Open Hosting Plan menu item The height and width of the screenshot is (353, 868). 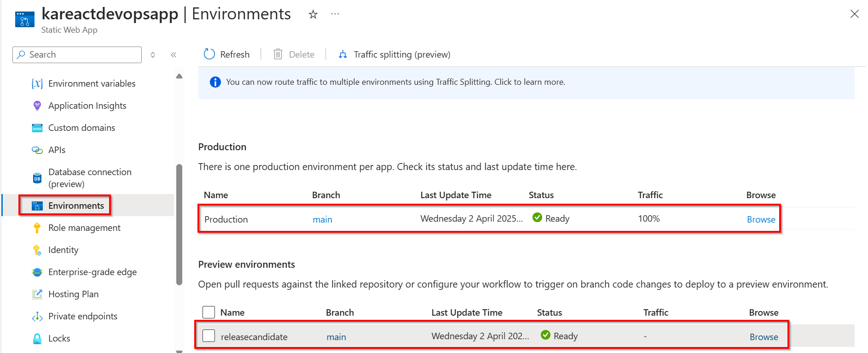[73, 294]
